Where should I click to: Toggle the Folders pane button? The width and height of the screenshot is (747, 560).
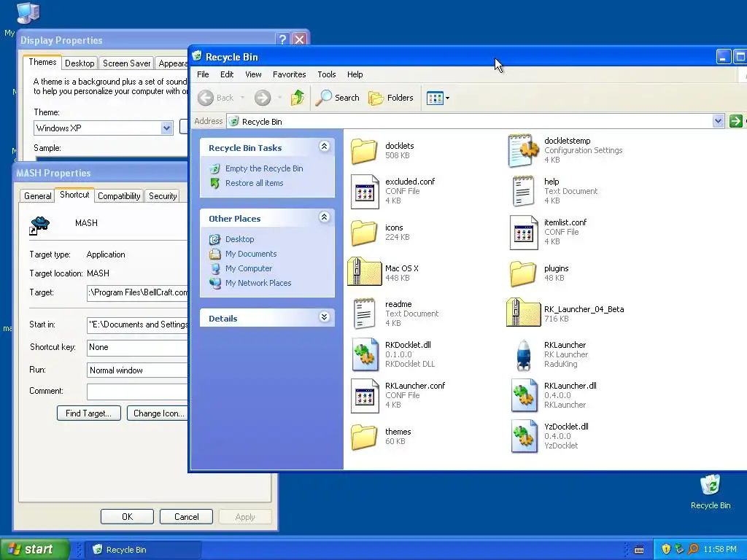(x=391, y=98)
